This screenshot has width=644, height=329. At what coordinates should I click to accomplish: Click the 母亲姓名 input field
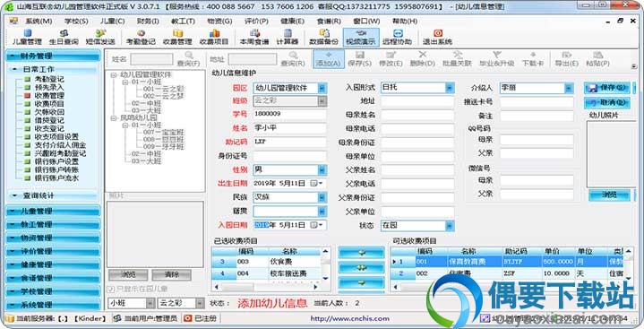(x=417, y=115)
